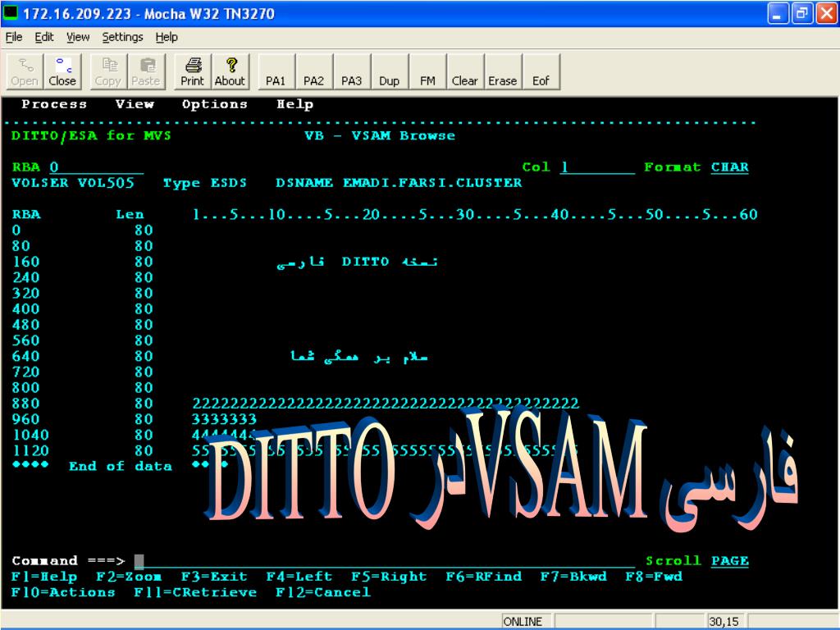Send the PA2 key from the toolbar
The image size is (840, 630).
pyautogui.click(x=314, y=72)
